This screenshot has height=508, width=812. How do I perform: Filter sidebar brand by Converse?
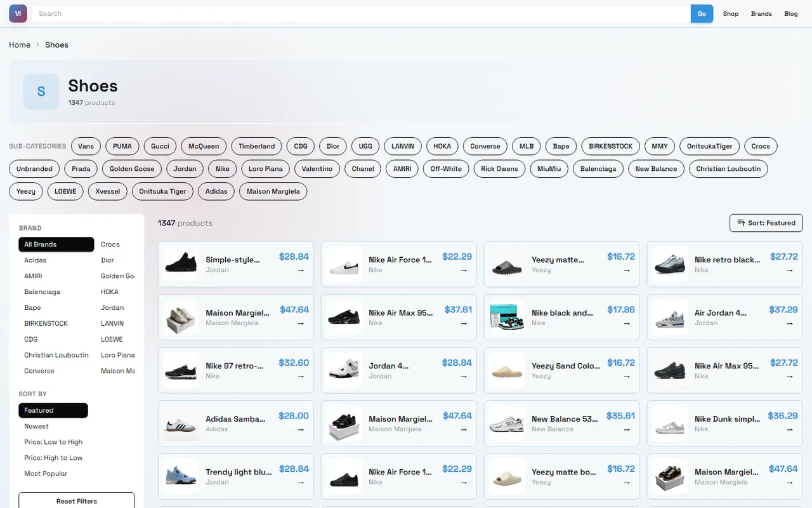pyautogui.click(x=56, y=371)
